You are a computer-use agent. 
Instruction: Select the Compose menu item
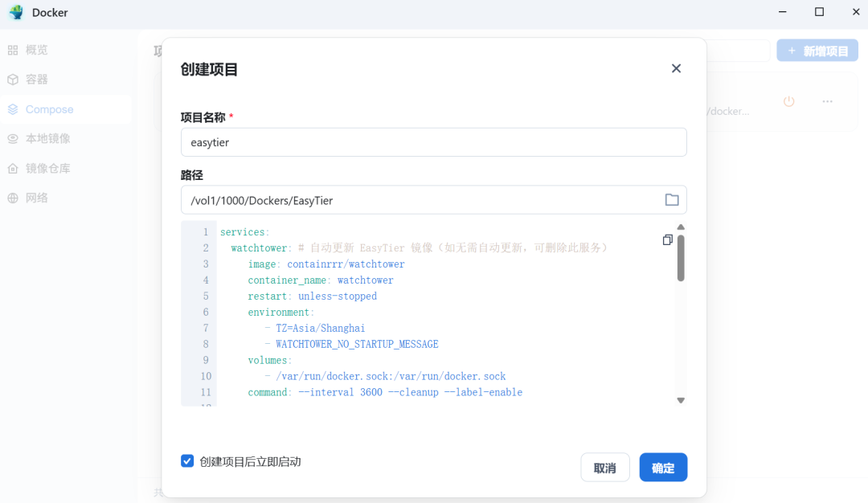click(x=66, y=109)
